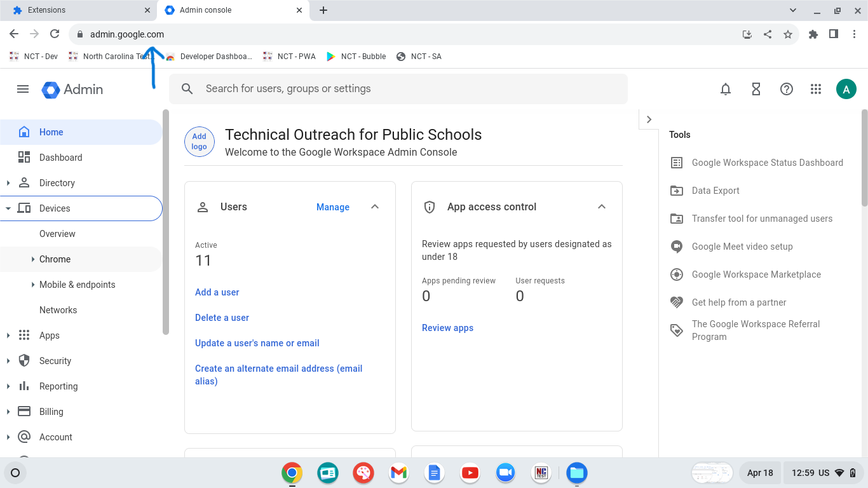Click Review apps link
Viewport: 868px width, 488px height.
click(x=447, y=328)
